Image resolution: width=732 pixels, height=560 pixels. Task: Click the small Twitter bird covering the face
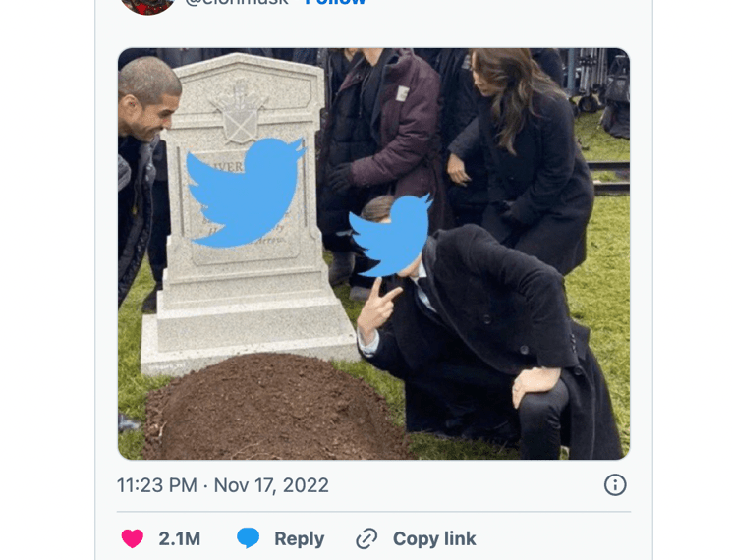391,236
